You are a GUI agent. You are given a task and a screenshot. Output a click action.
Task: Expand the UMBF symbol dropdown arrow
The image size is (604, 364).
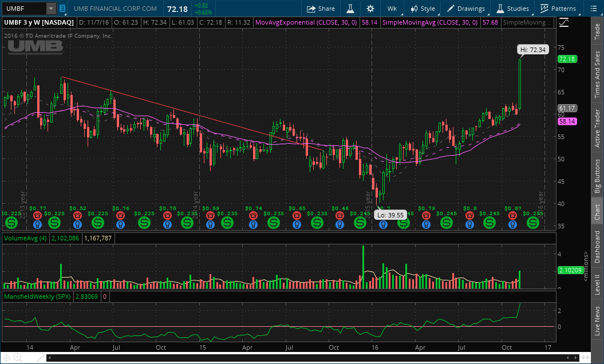coord(50,9)
